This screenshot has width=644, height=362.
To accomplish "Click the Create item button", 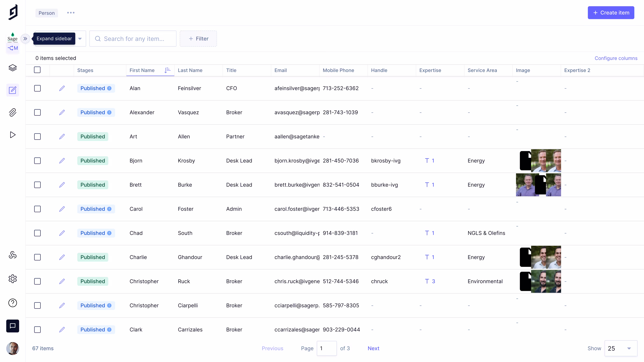I will point(611,13).
